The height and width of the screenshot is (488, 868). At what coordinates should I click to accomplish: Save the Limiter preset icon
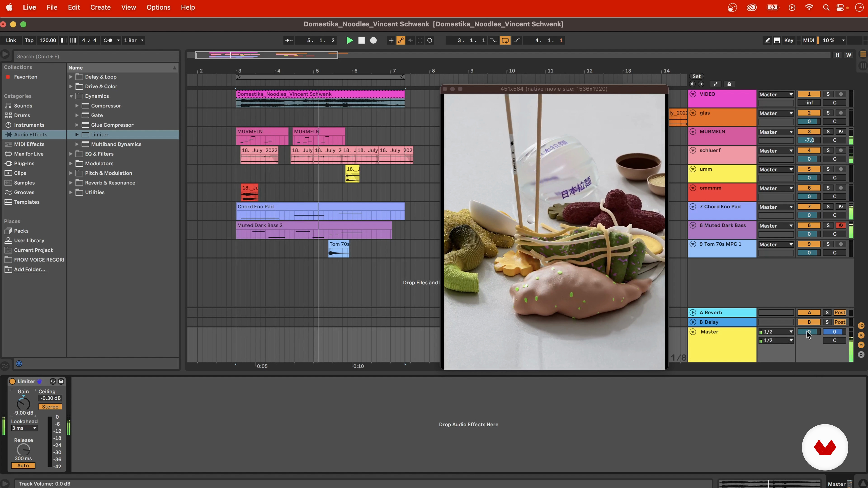pyautogui.click(x=61, y=382)
